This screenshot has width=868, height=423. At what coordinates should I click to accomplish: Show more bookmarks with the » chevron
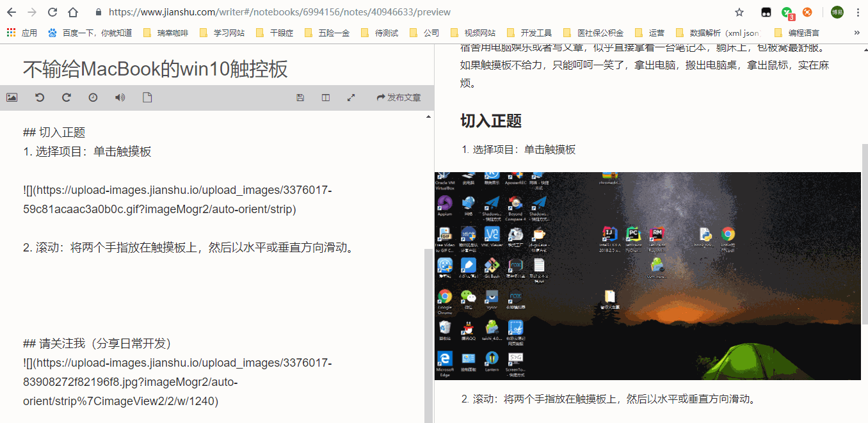[857, 33]
